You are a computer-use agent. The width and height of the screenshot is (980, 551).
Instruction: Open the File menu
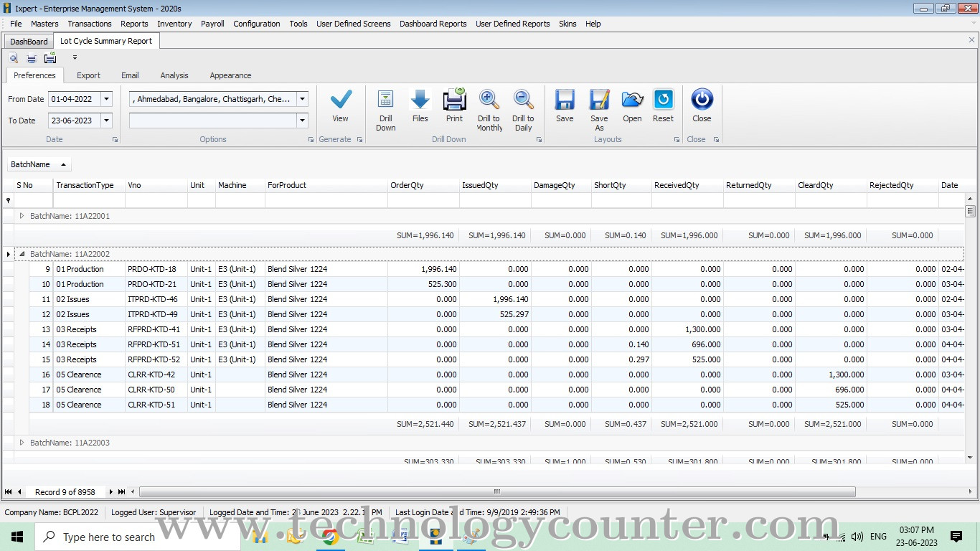tap(16, 24)
